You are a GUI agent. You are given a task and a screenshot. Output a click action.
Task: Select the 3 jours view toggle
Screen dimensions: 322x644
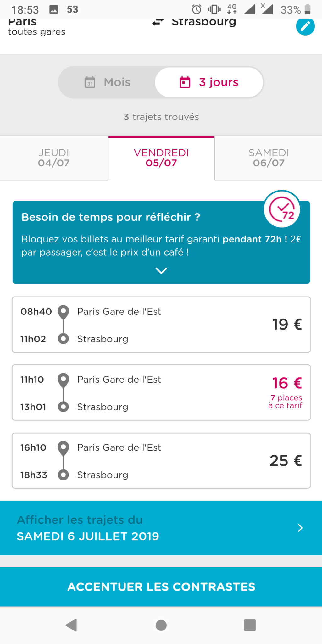coord(209,82)
